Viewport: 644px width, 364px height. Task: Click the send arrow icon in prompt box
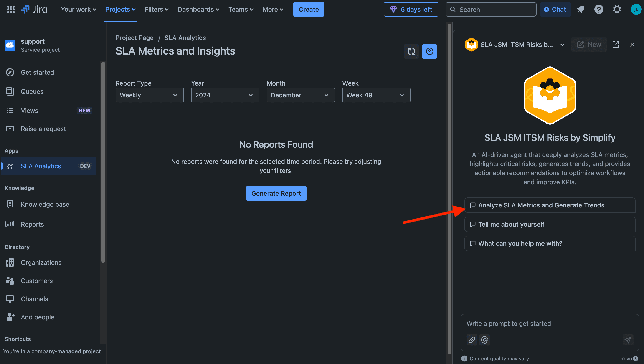point(628,340)
